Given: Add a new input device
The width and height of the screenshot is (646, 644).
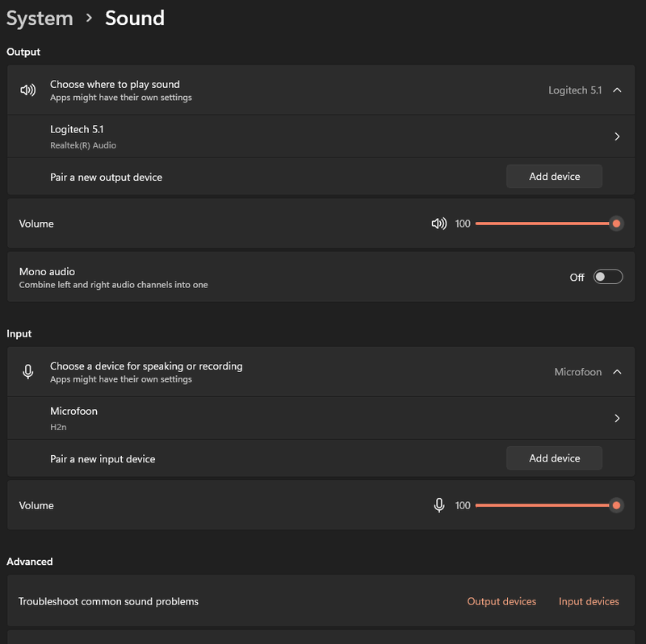Looking at the screenshot, I should coord(554,458).
